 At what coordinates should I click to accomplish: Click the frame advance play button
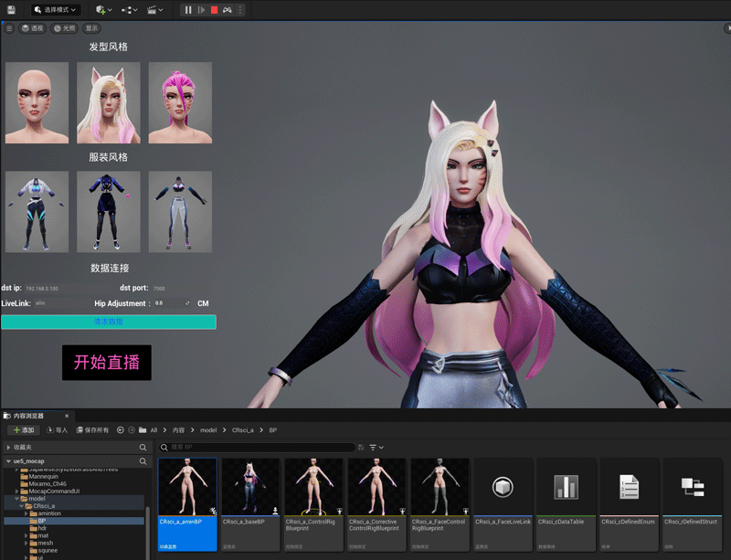[x=201, y=9]
